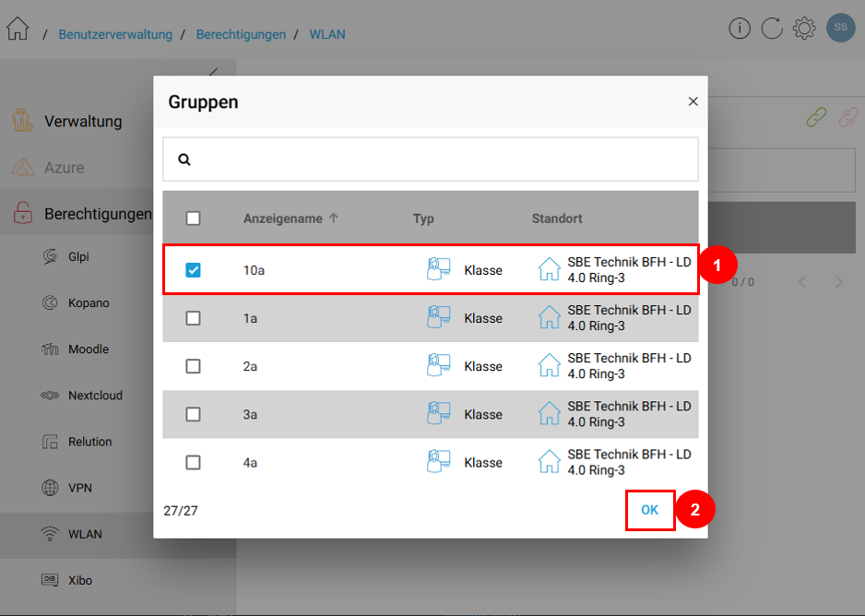Tick the checkbox for class 3a
865x616 pixels.
[x=193, y=414]
